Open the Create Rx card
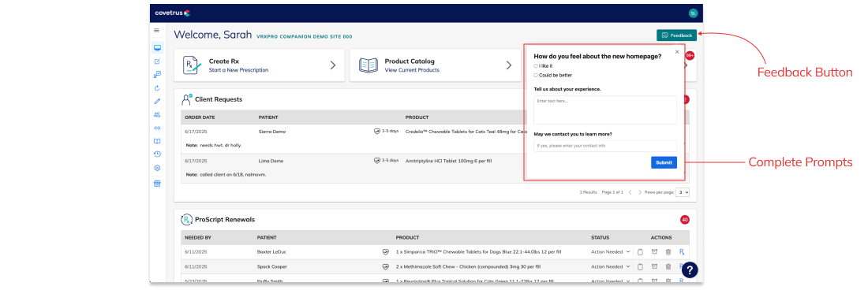The image size is (868, 290). coord(259,65)
